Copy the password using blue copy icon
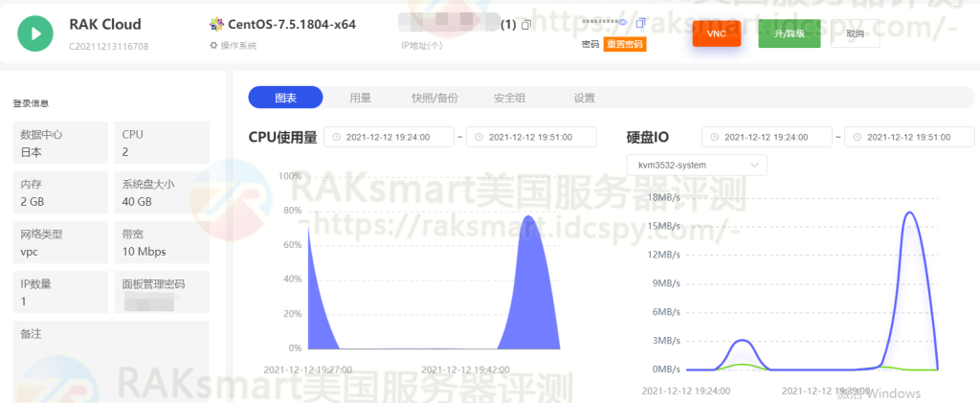980x403 pixels. click(640, 23)
